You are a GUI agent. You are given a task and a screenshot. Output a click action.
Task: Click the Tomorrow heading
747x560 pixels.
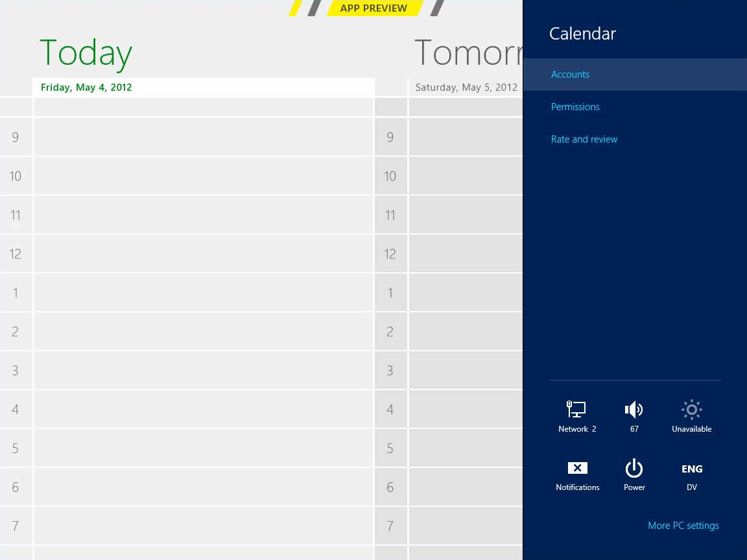point(468,52)
